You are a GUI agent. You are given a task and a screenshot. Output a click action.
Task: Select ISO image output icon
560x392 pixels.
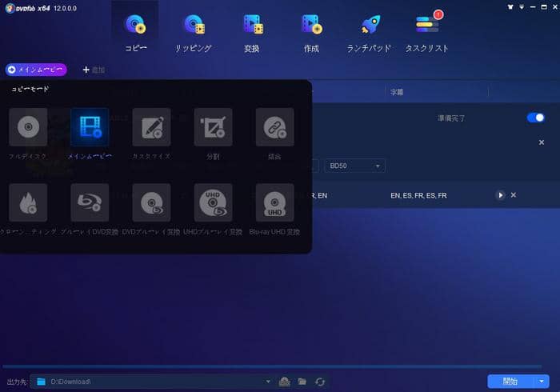284,382
